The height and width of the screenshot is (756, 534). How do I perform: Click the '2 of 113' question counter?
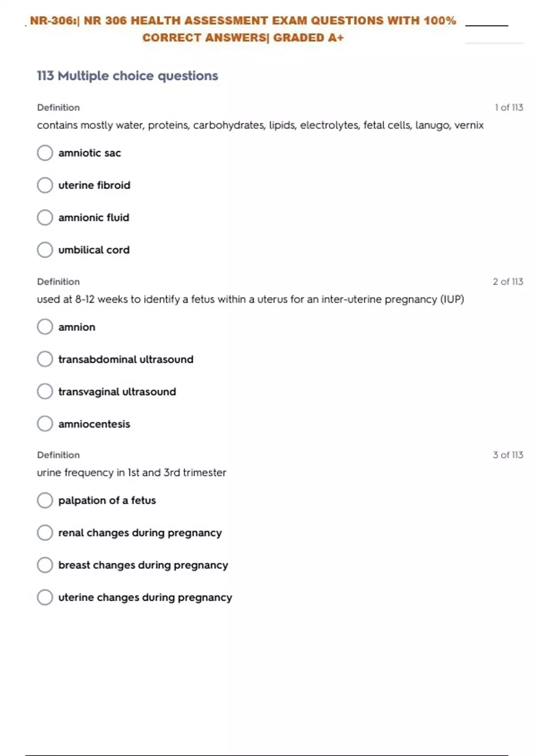coord(508,282)
